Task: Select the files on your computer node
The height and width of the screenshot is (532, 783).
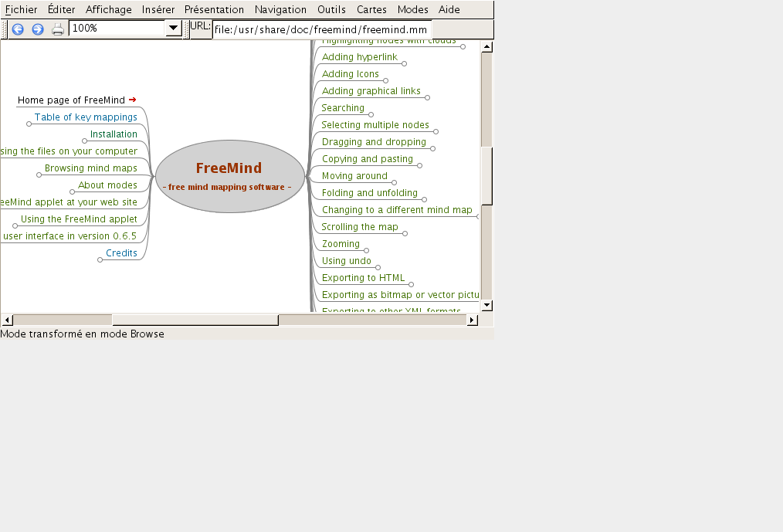Action: [x=69, y=151]
